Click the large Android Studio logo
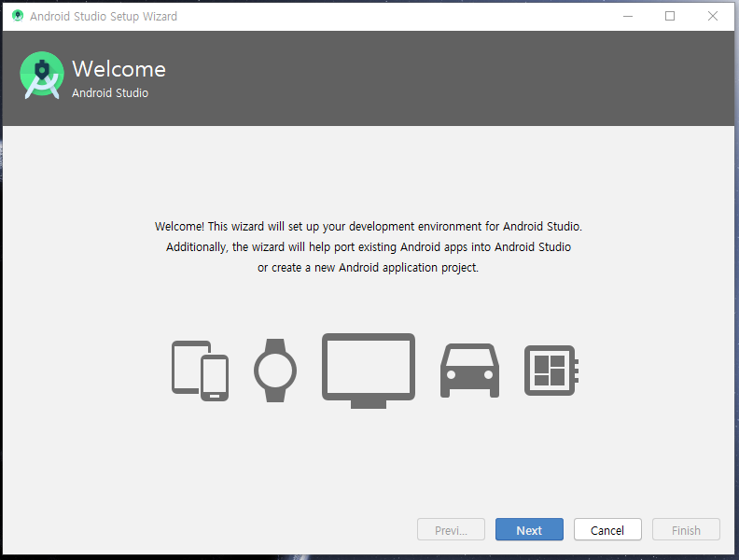Screen dimensions: 739x560 42,76
